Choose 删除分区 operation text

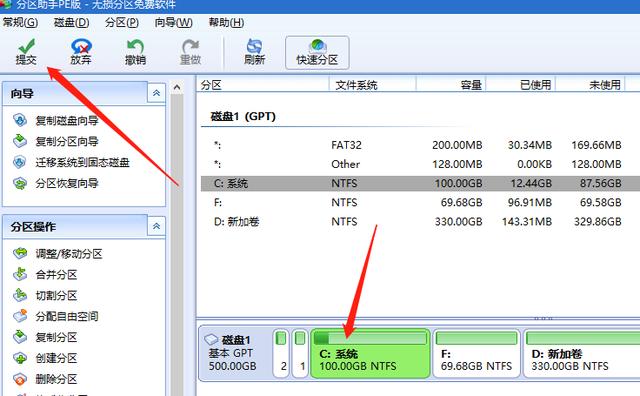coord(56,379)
